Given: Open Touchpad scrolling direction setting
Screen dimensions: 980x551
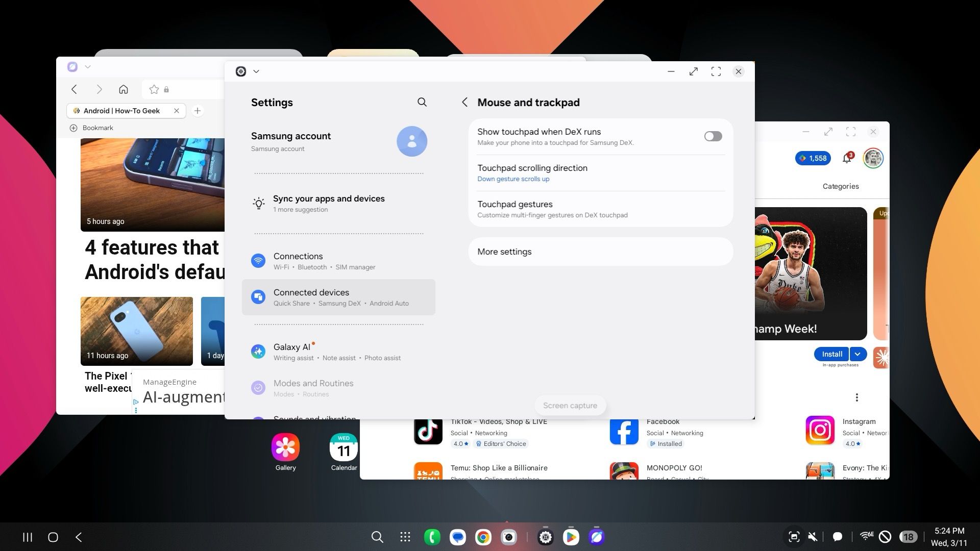Looking at the screenshot, I should click(601, 173).
